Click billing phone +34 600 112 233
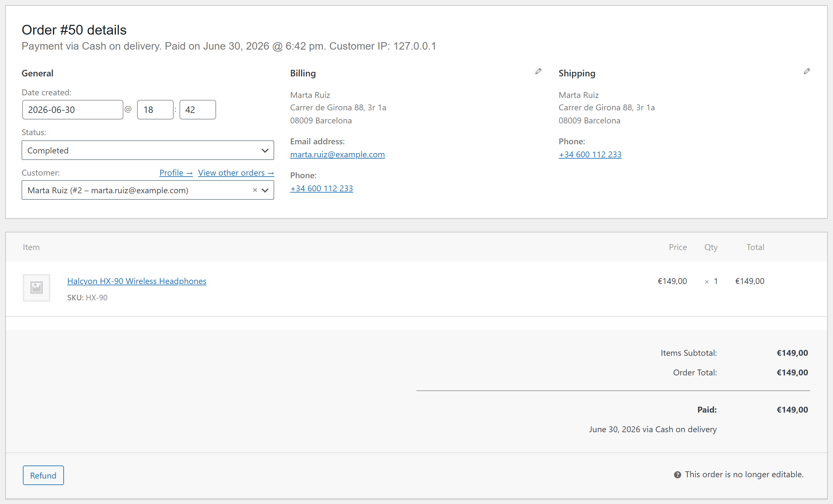This screenshot has height=504, width=833. [x=322, y=188]
